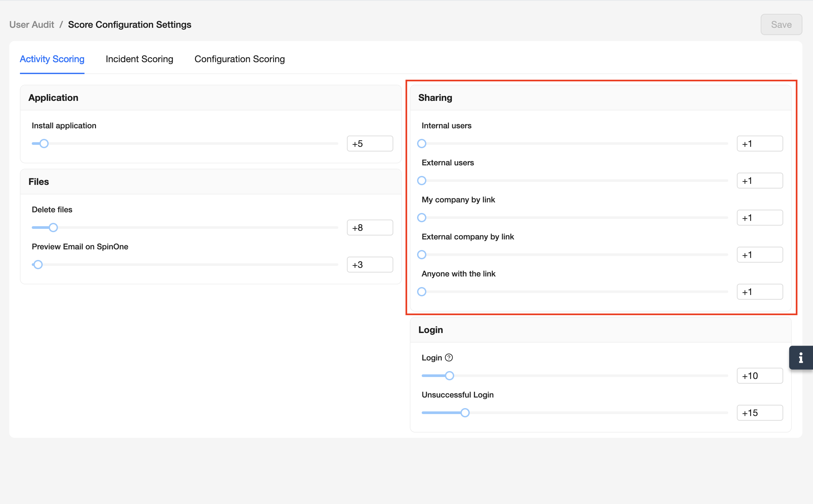813x504 pixels.
Task: Click the Internal users slider handle
Action: point(422,144)
